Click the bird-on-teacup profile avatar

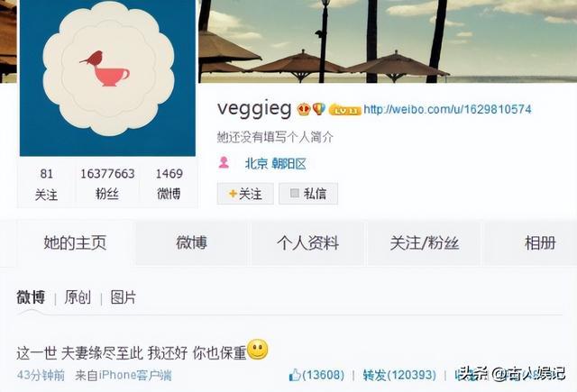pyautogui.click(x=107, y=78)
